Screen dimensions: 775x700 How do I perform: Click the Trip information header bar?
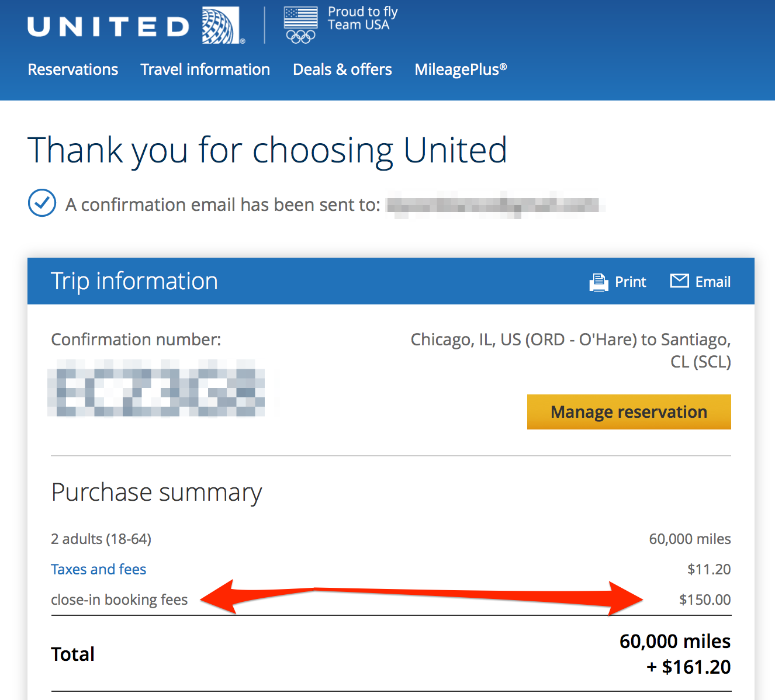134,281
